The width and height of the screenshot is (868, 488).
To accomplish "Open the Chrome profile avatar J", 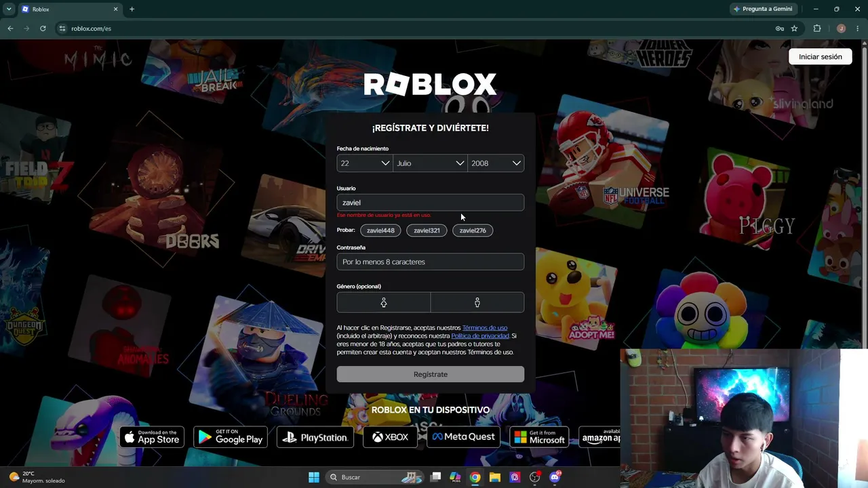I will pos(841,28).
